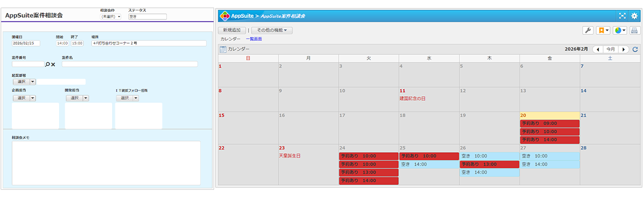
Task: Open dropdown arrow next to 企画担当 選択
Action: (x=32, y=98)
